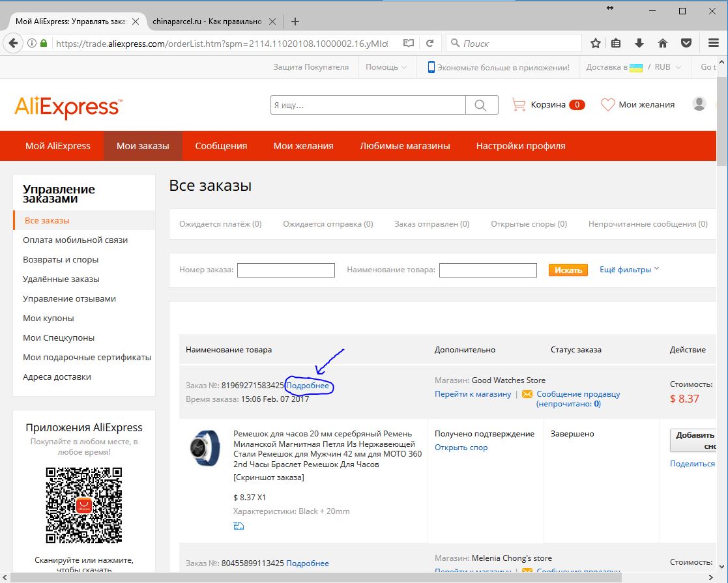Click Защита Покупателя in top bar
This screenshot has width=728, height=583.
(x=311, y=67)
